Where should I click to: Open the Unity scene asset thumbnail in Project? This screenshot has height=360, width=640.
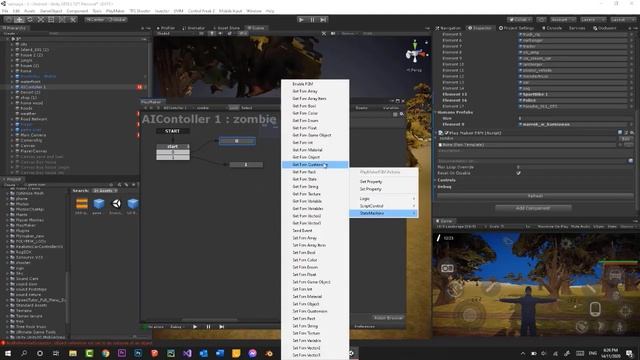coord(116,203)
